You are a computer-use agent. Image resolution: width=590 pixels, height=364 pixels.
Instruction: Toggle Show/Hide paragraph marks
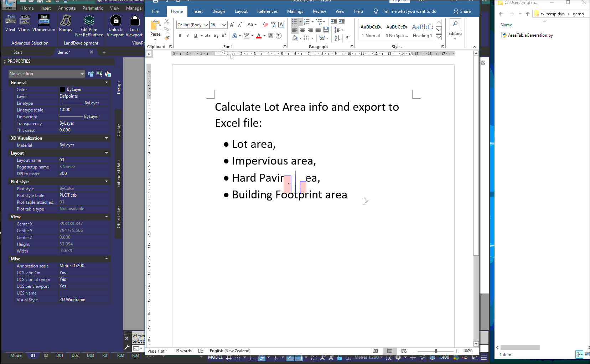348,38
